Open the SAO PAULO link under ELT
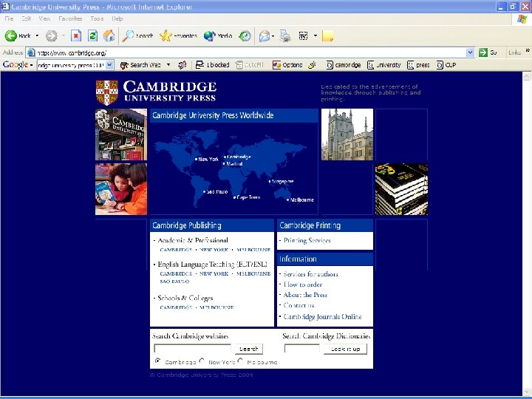The height and width of the screenshot is (399, 532). (x=174, y=282)
